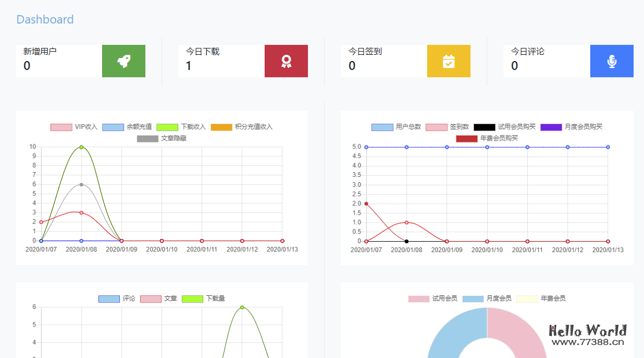Click the calendar check icon on 今日签到 card

pyautogui.click(x=448, y=61)
